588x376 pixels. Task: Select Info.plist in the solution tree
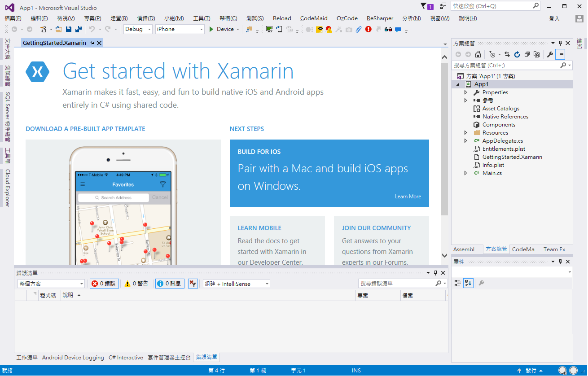point(493,165)
